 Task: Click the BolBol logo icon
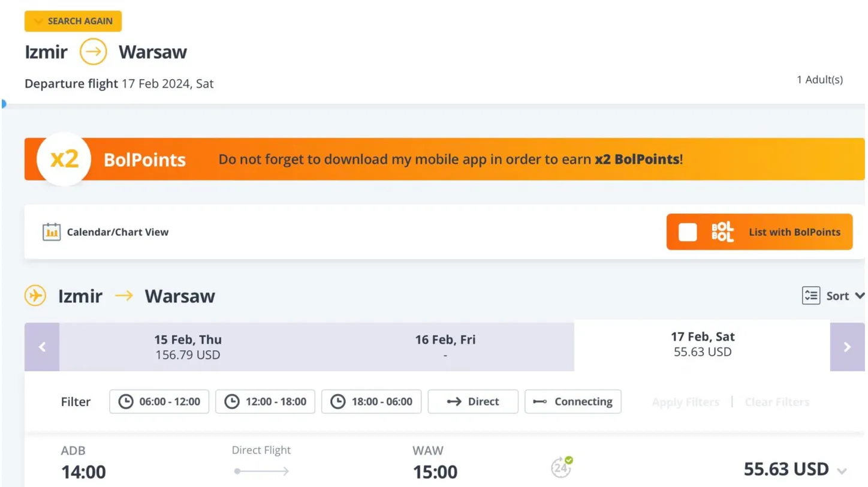click(722, 232)
